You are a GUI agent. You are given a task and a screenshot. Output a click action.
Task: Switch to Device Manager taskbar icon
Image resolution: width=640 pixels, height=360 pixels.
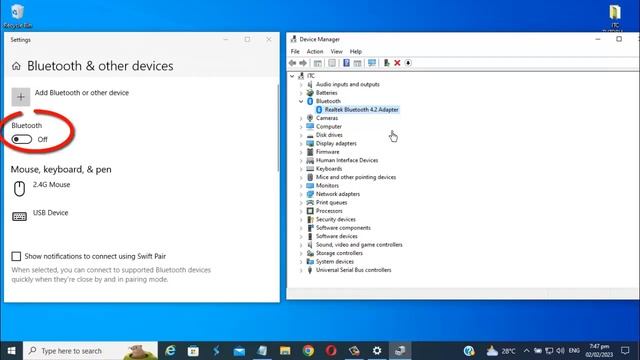[x=400, y=351]
